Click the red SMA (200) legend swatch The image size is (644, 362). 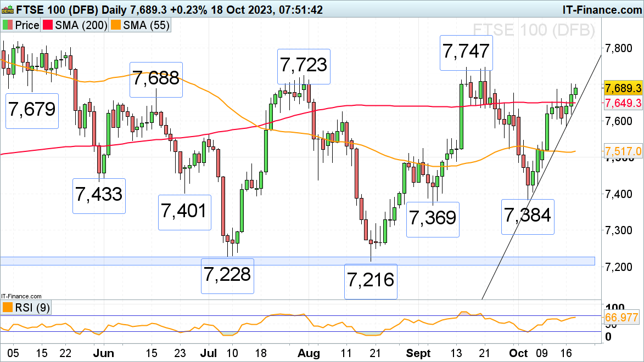[48, 25]
